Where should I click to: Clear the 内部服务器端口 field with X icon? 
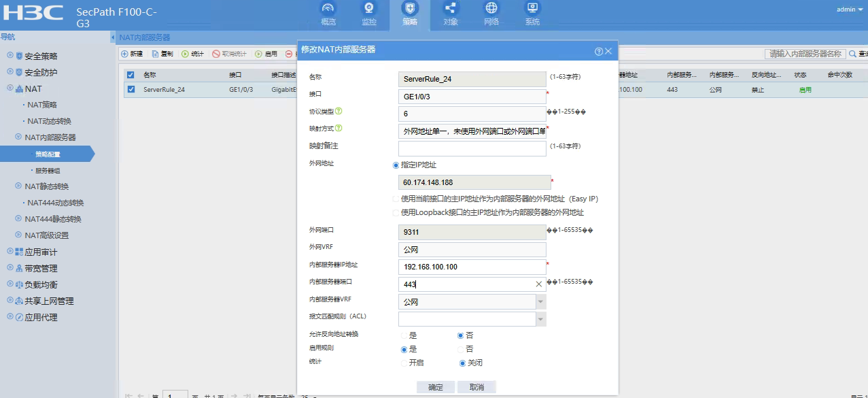[539, 284]
